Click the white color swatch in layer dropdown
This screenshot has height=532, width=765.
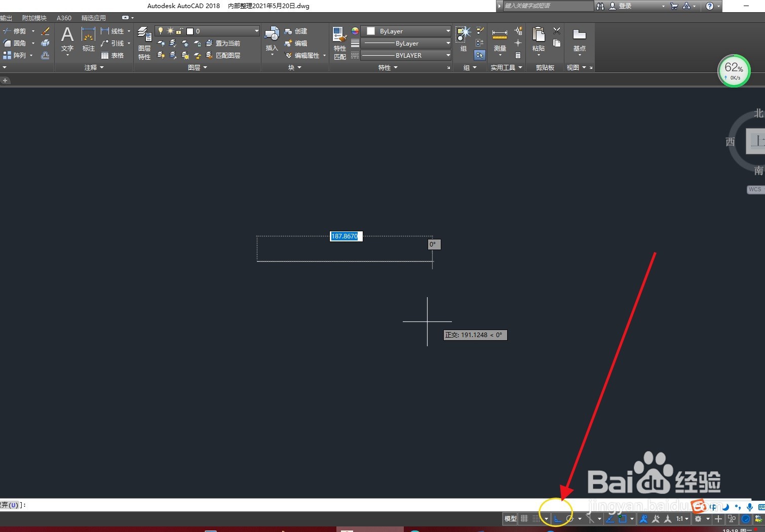click(190, 31)
